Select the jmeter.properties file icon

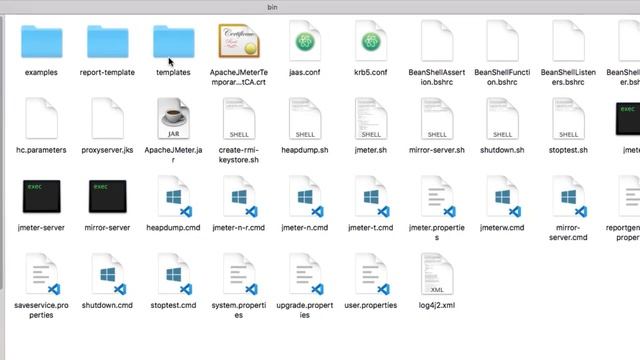438,196
